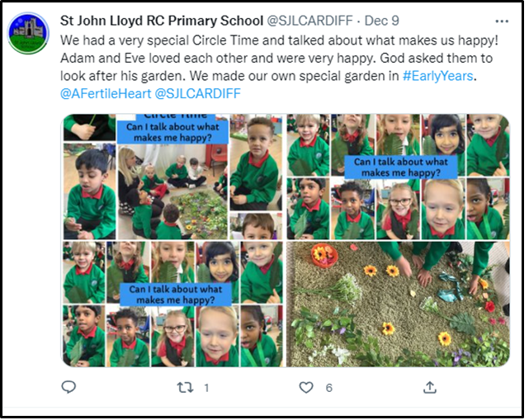This screenshot has width=529, height=420.
Task: Visit the @AFertileHeart mention
Action: [106, 93]
